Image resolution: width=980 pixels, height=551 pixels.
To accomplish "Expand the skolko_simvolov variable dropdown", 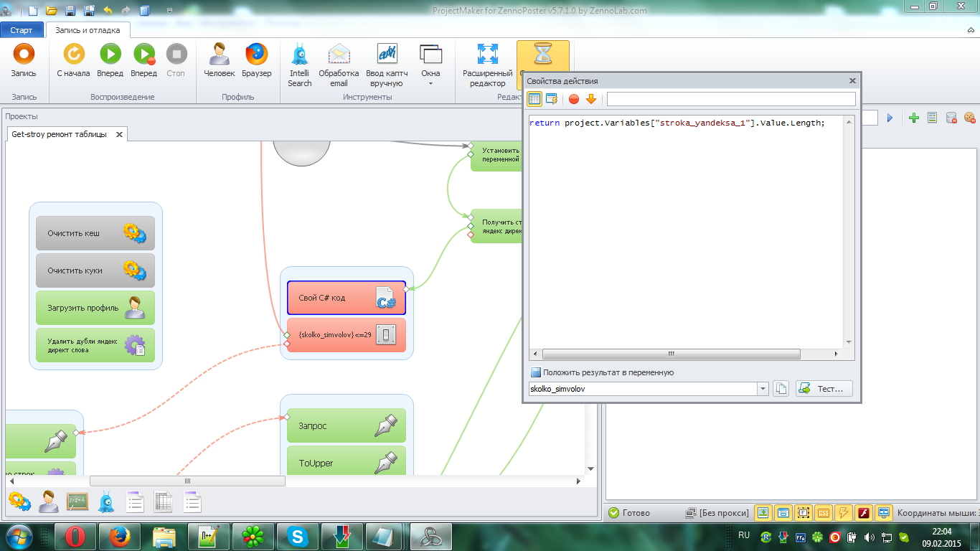I will tap(763, 389).
